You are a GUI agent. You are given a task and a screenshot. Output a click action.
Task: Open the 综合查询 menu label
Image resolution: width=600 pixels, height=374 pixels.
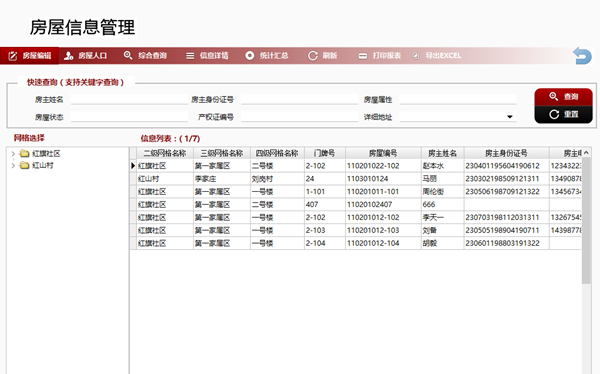click(x=152, y=56)
